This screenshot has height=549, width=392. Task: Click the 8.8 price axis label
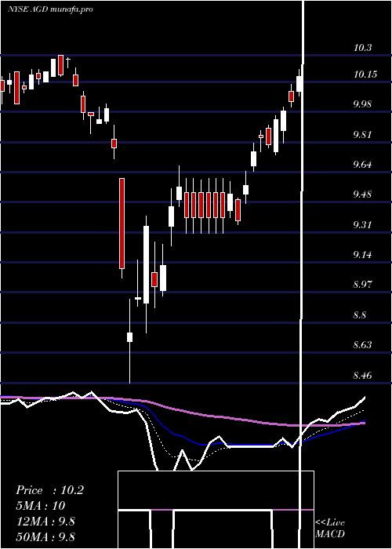click(x=360, y=314)
